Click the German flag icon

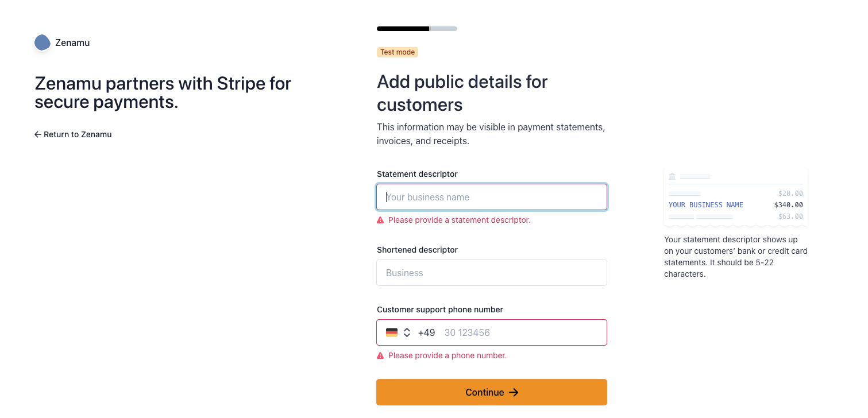point(392,332)
